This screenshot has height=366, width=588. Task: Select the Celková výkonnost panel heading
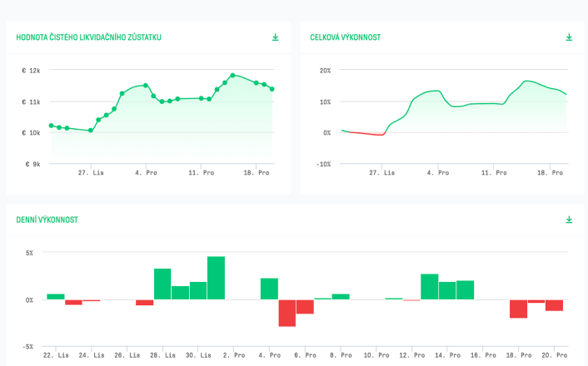345,37
